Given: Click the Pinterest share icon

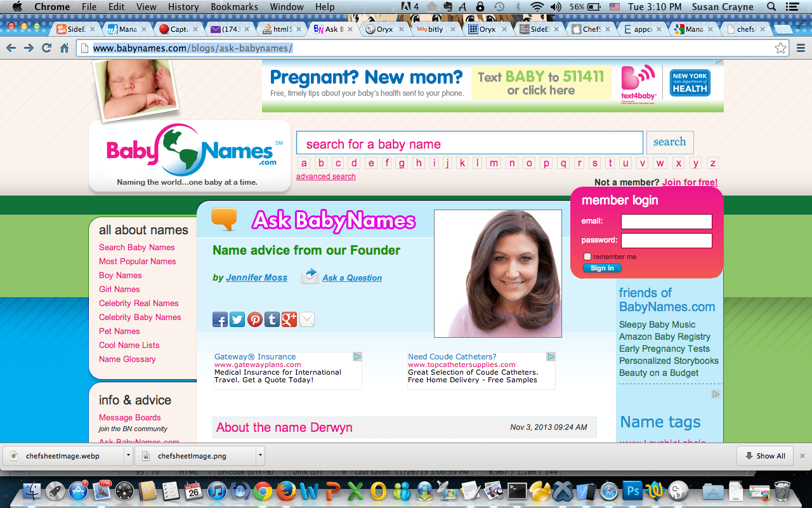Looking at the screenshot, I should tap(255, 319).
